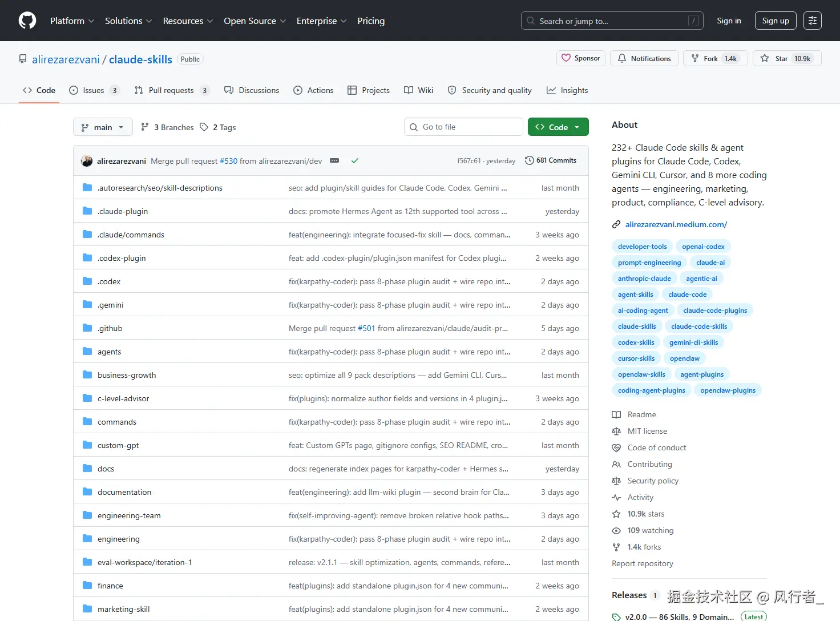
Task: Open the Actions tab
Action: point(313,90)
